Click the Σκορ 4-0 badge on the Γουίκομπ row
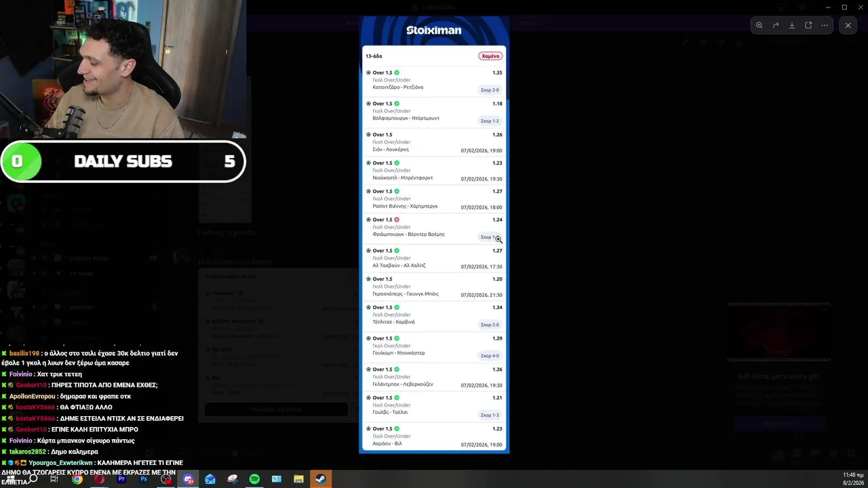Screen dimensions: 868x488 pos(490,356)
